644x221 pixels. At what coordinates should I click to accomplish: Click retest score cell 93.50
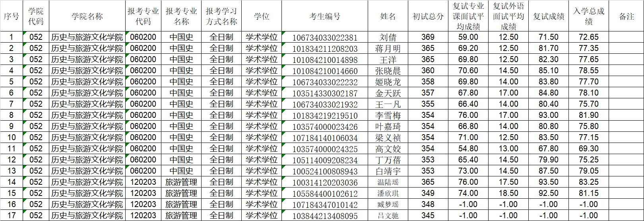548,182
